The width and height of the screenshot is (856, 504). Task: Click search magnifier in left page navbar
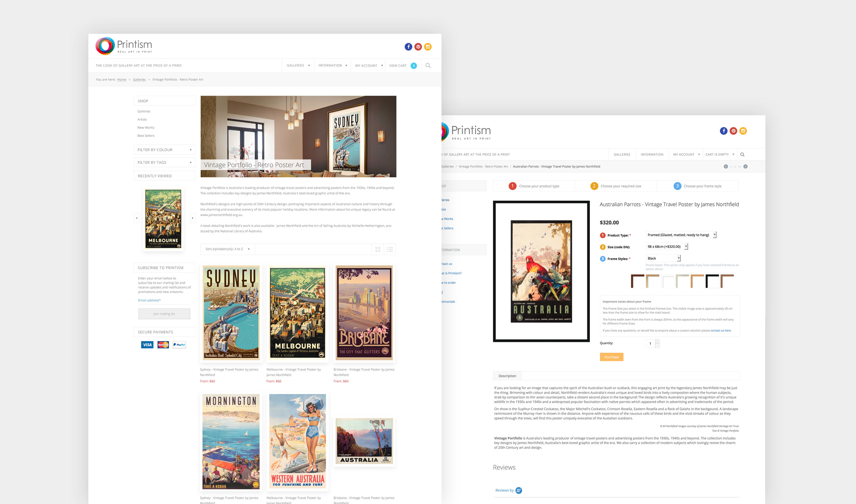point(428,65)
